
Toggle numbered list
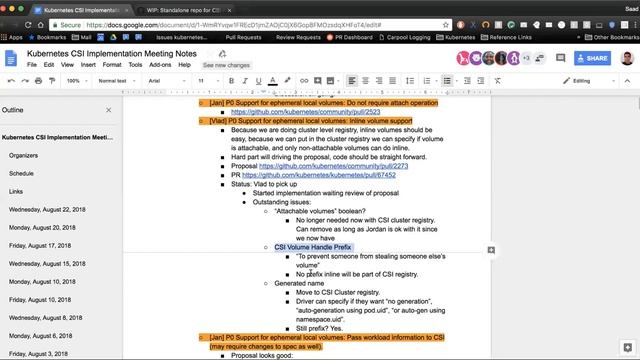[x=427, y=81]
